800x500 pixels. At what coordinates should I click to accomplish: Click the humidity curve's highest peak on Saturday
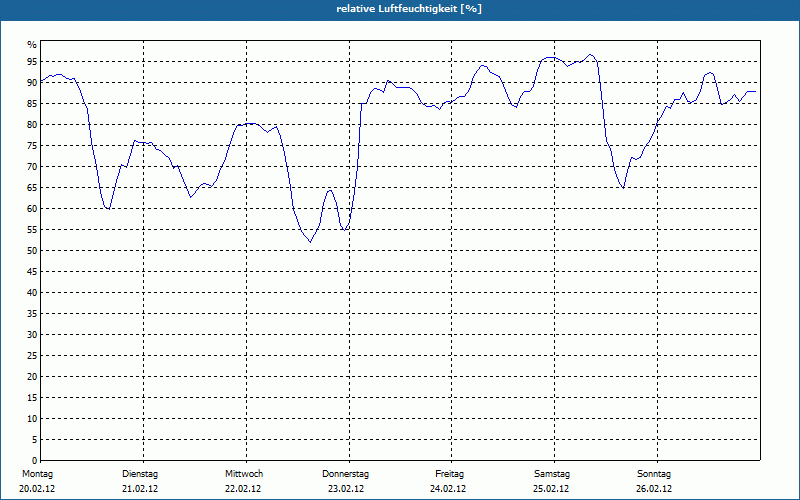point(590,54)
